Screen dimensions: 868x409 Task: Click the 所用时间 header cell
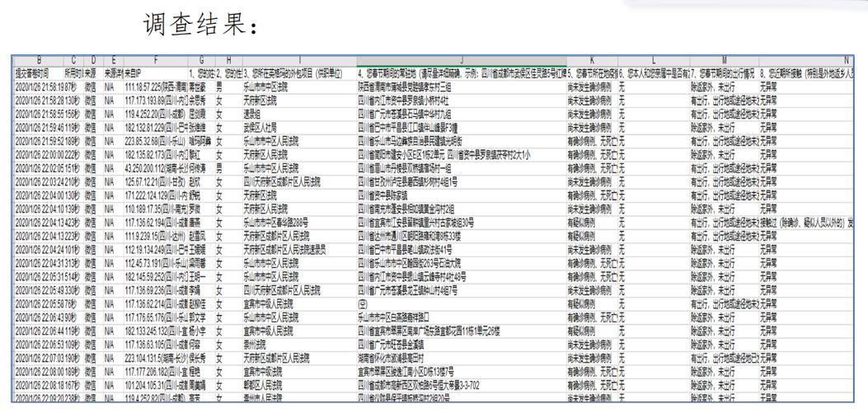coord(73,73)
